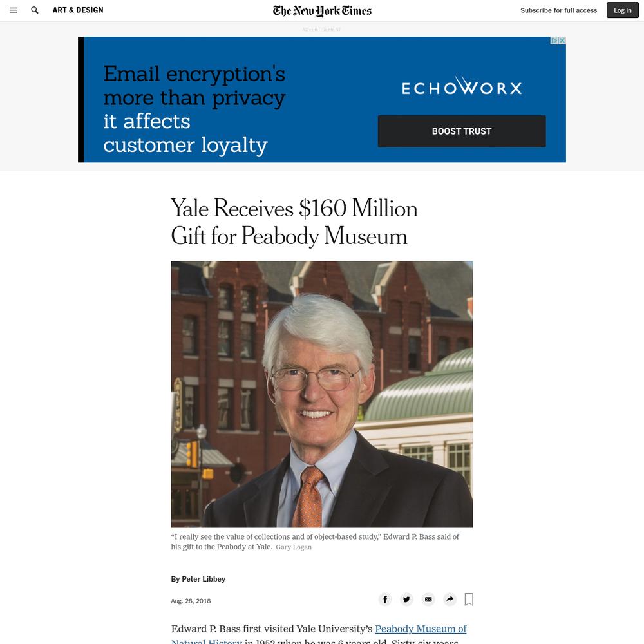
Task: Click the Boost Trust ad button
Action: click(x=462, y=131)
